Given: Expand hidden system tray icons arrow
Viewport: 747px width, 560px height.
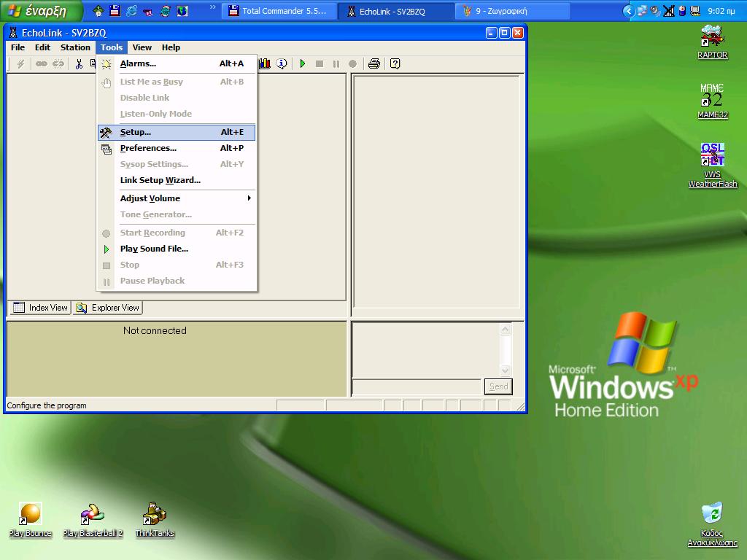Looking at the screenshot, I should pyautogui.click(x=629, y=11).
